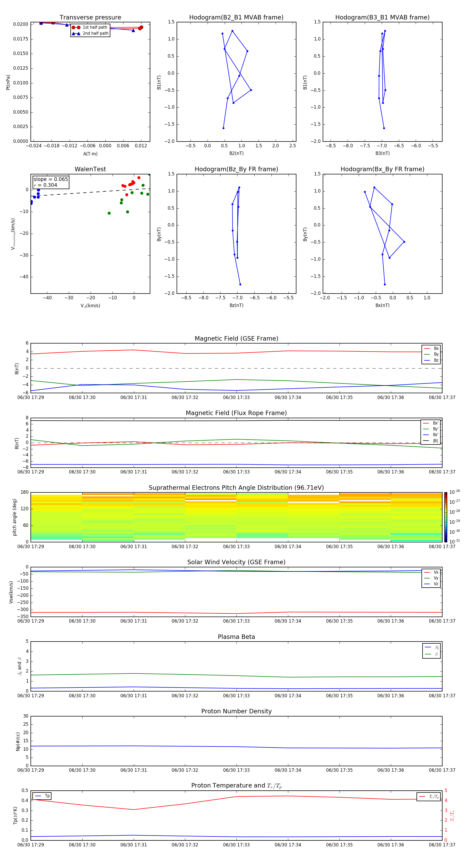Image resolution: width=473 pixels, height=868 pixels.
Task: Click the red Te/Tp right axis label
Action: pos(452,815)
